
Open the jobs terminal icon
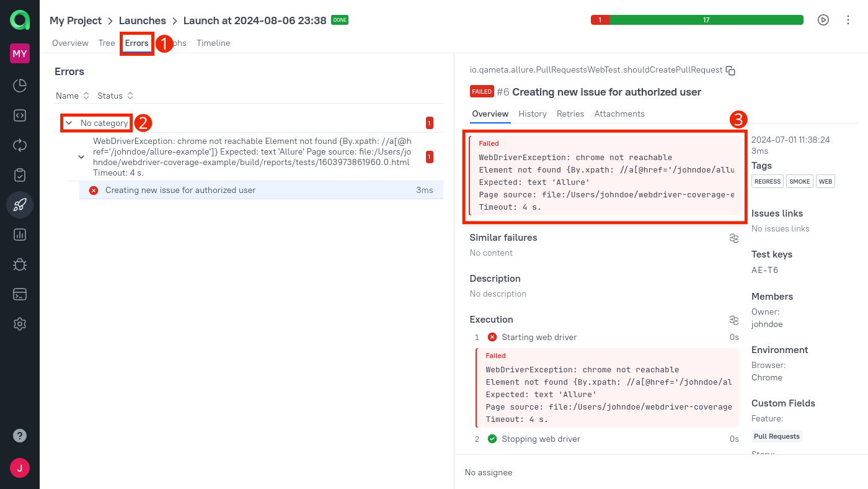pos(20,294)
